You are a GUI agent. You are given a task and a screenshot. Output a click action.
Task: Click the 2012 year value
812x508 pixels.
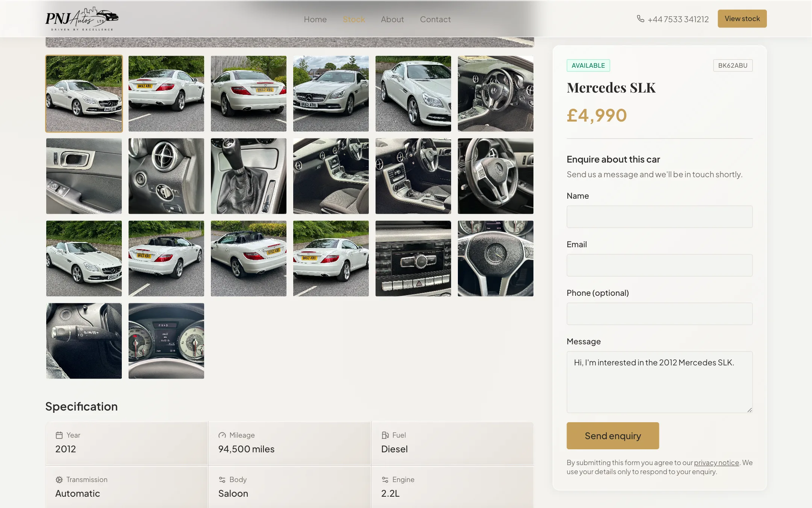tap(65, 449)
